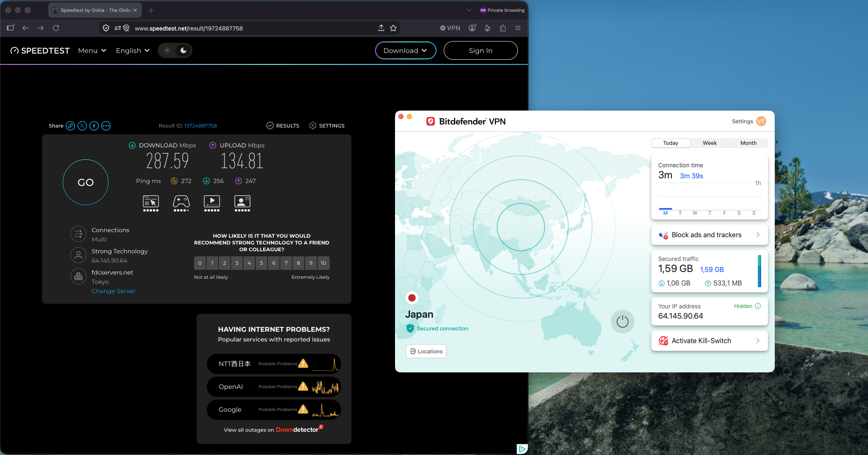Open Locations button in Bitdefender VPN

coord(426,351)
